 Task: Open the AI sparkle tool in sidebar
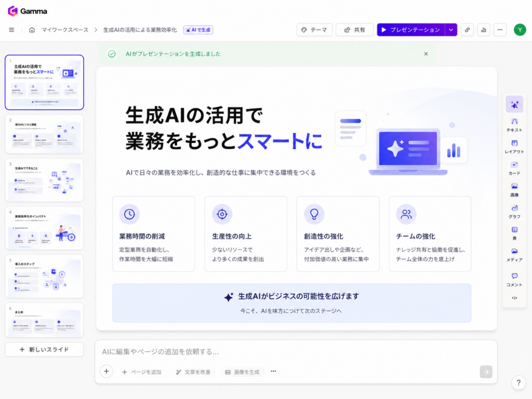(514, 104)
